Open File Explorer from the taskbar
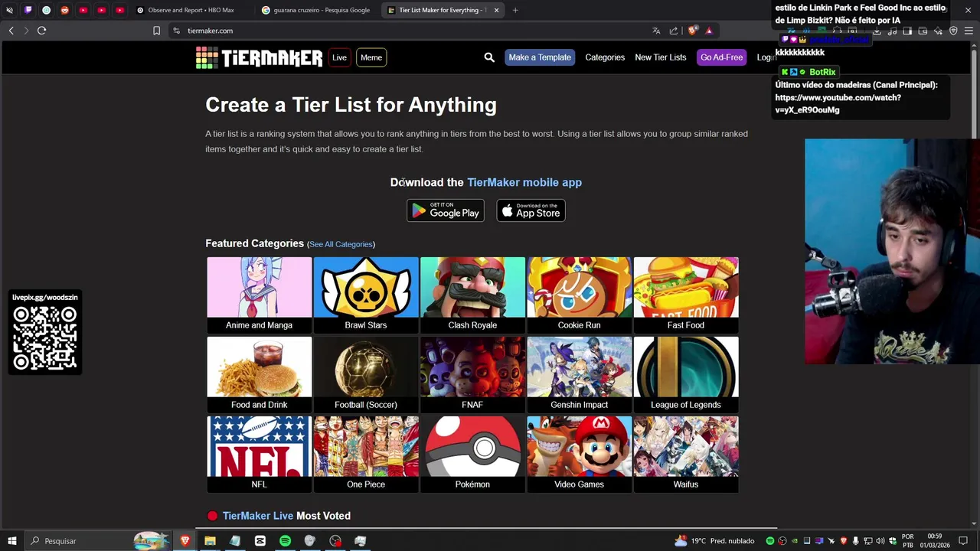Screen dimensions: 980x551 210,541
